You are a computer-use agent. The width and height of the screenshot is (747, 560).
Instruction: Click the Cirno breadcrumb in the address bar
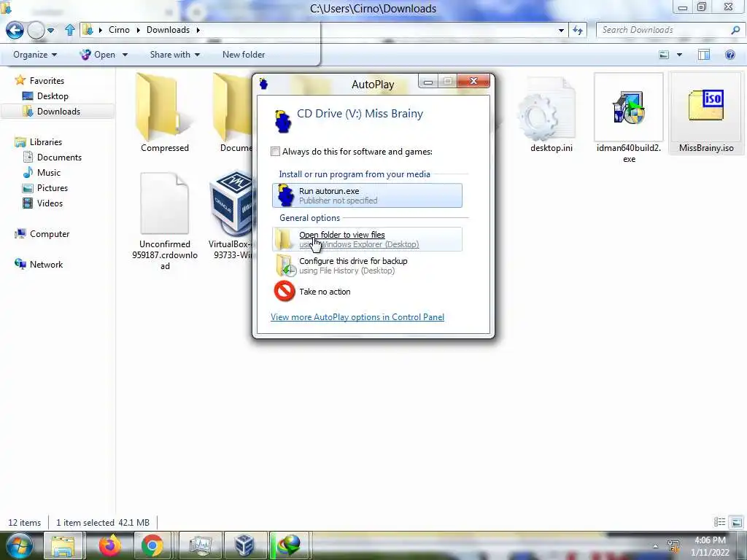point(119,30)
